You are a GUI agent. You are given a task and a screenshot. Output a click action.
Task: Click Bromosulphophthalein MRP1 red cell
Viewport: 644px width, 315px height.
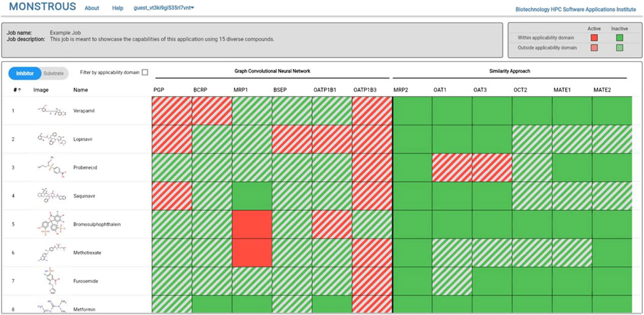coord(252,224)
